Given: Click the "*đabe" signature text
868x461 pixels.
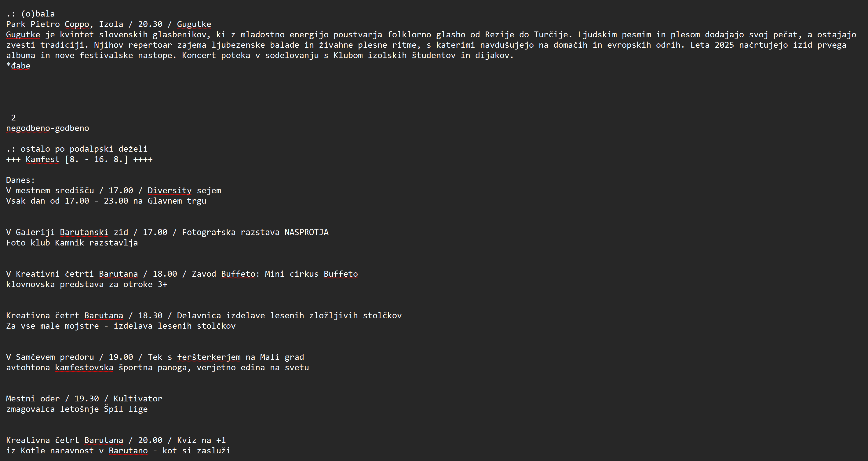Looking at the screenshot, I should 19,66.
